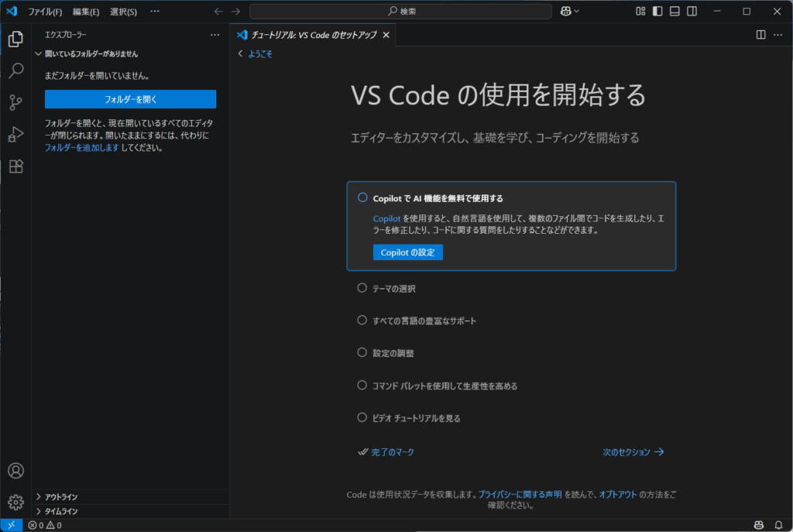Click the split editor icon in tab bar
Image resolution: width=793 pixels, height=532 pixels.
[760, 35]
